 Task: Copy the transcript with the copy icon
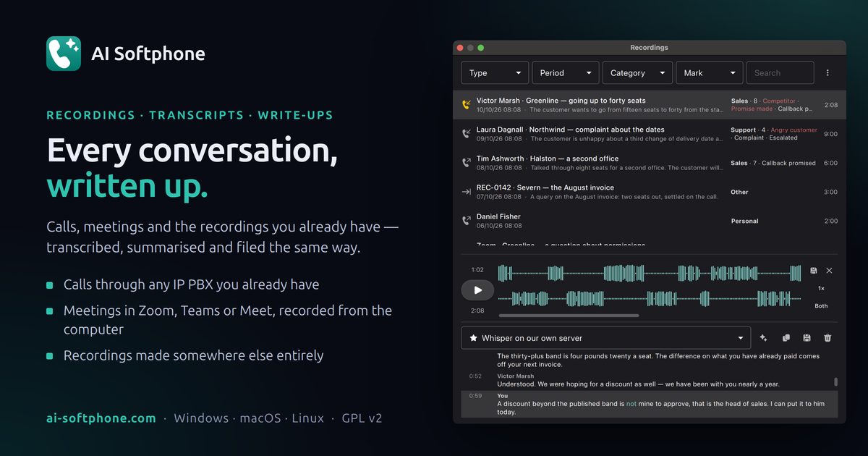(786, 338)
